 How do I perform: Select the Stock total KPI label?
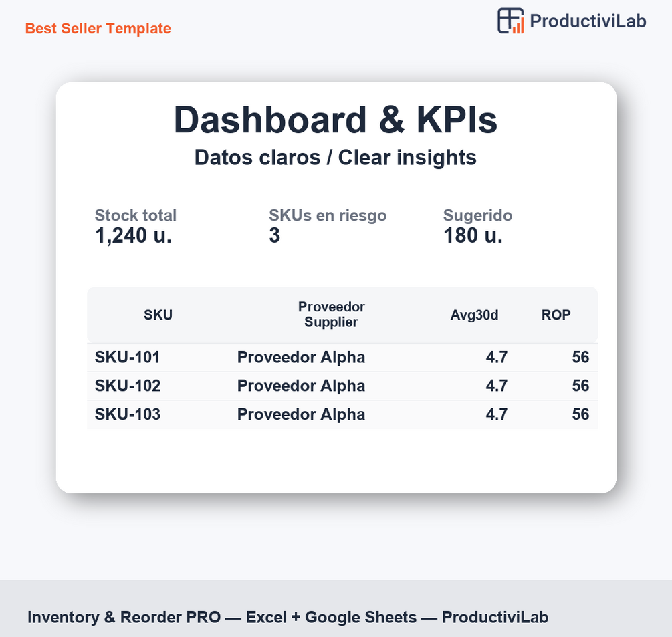click(x=136, y=215)
